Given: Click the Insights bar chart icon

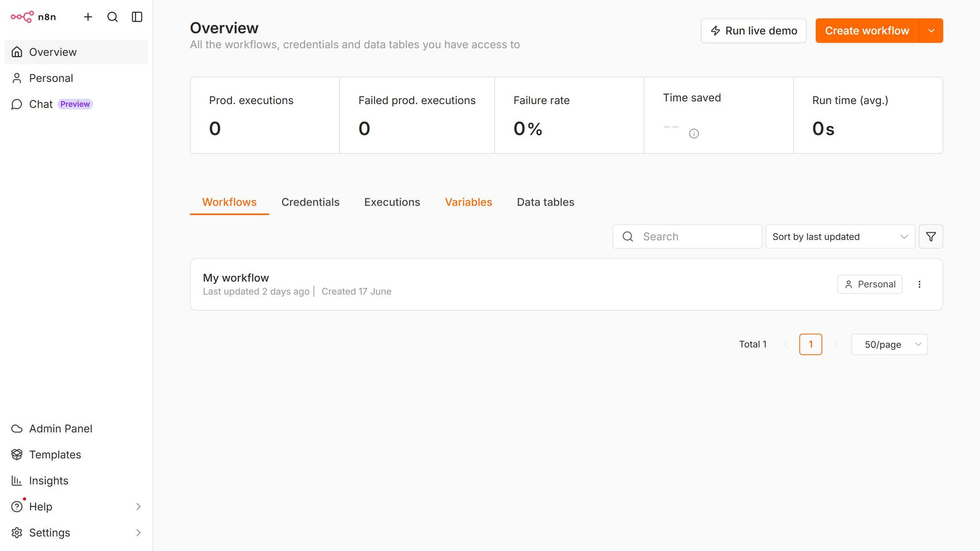Looking at the screenshot, I should pyautogui.click(x=17, y=481).
